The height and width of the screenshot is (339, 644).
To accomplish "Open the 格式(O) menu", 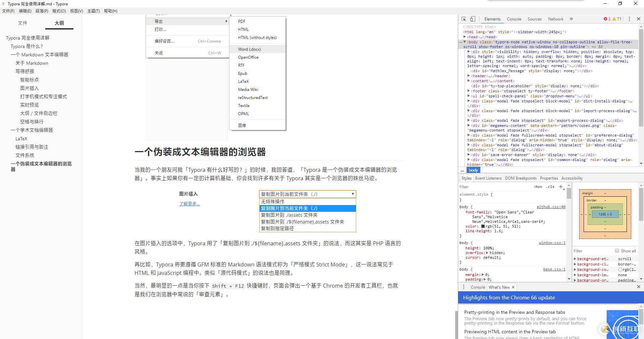I will [x=59, y=11].
